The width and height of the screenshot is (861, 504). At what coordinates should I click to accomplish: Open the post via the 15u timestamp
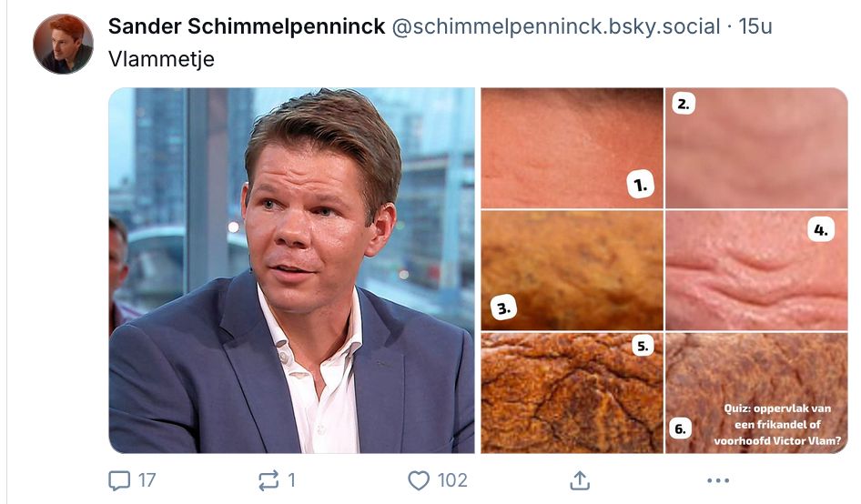coord(755,27)
